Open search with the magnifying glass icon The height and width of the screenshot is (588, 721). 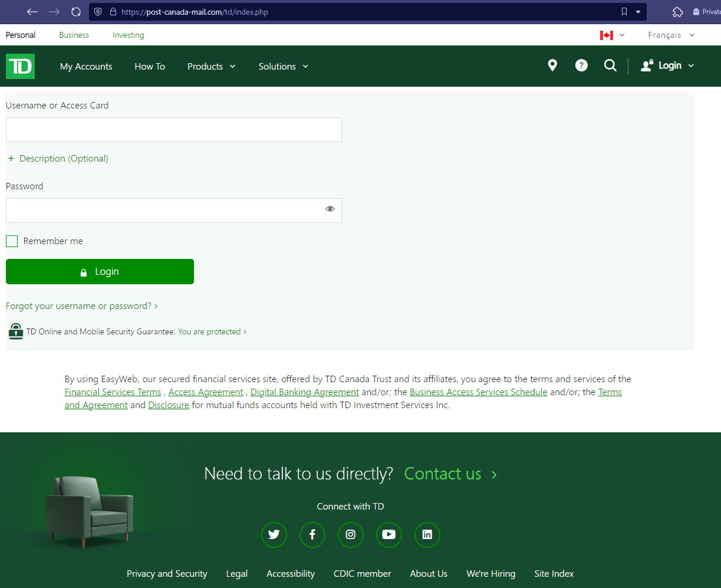click(610, 65)
